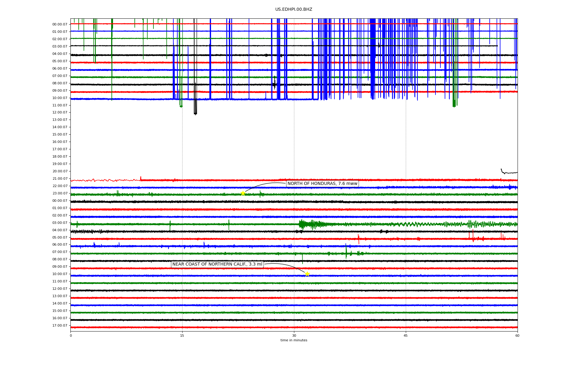Click the NEAR COAST OF NORTHERN CALIF. label
Screen dimensions: 588x368
coord(217,264)
